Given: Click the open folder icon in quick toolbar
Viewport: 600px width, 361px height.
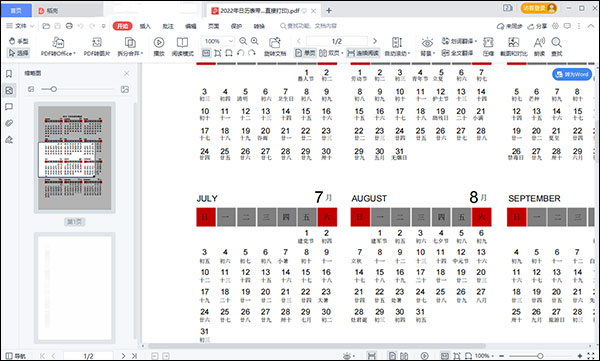Looking at the screenshot, I should (x=46, y=26).
